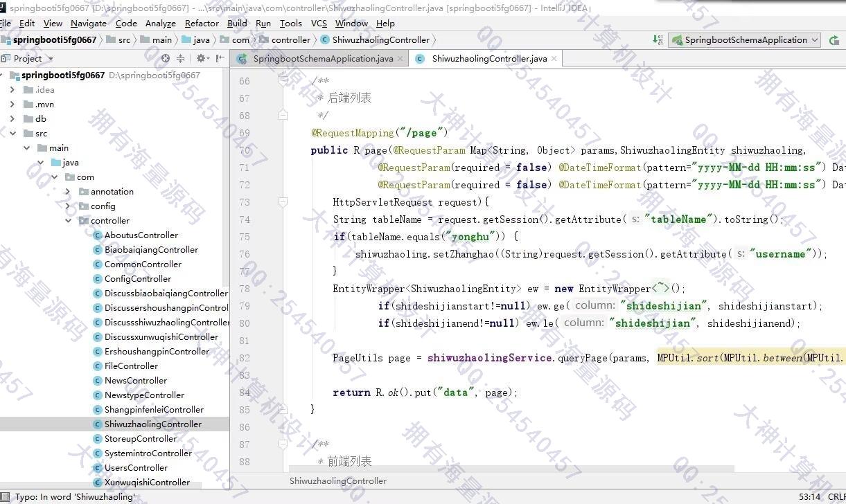Open the Refactor menu
Viewport: 846px width, 504px height.
click(x=202, y=23)
